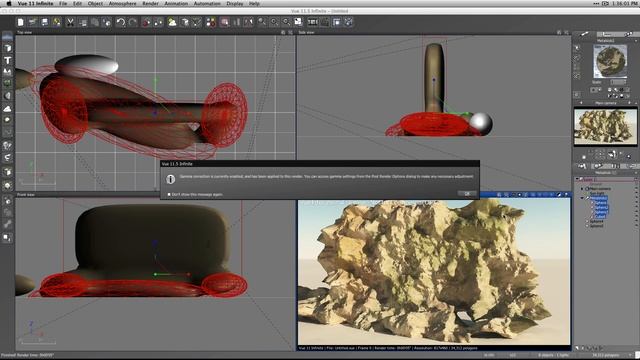The image size is (640, 360).
Task: Select the Cut scissors icon
Action: [70, 22]
